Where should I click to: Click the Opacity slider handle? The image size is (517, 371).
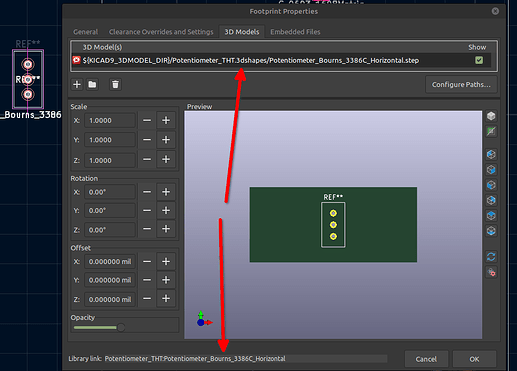pos(121,327)
